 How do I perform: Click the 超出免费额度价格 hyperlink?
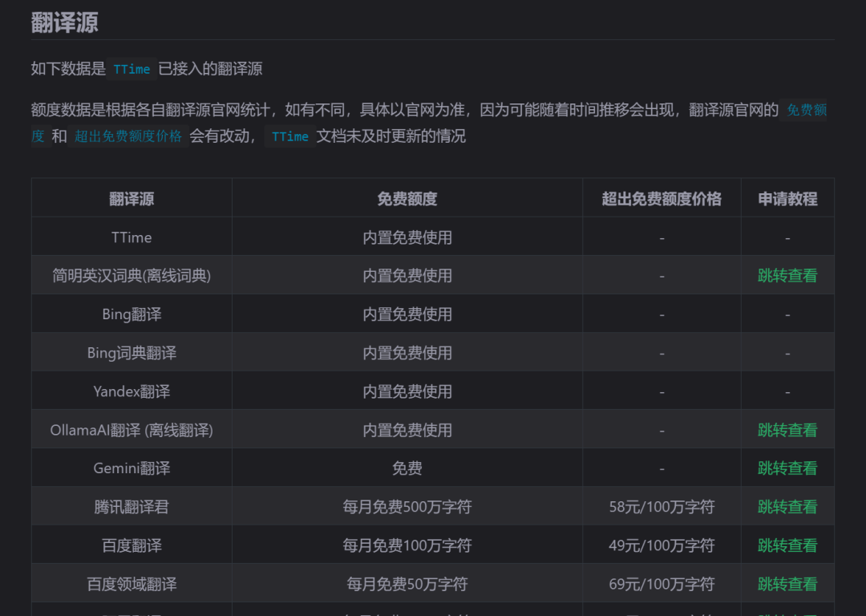pos(128,136)
